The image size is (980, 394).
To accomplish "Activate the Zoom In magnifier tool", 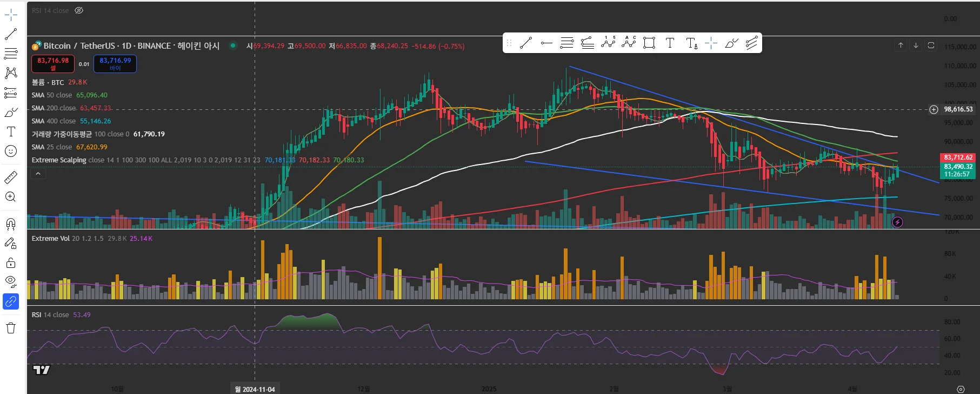I will [x=11, y=197].
